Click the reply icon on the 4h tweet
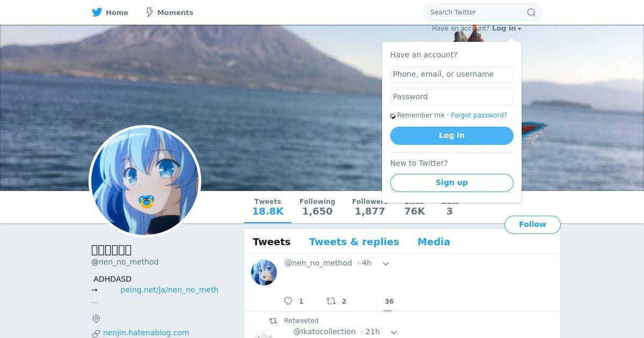This screenshot has width=644, height=338. pyautogui.click(x=288, y=301)
